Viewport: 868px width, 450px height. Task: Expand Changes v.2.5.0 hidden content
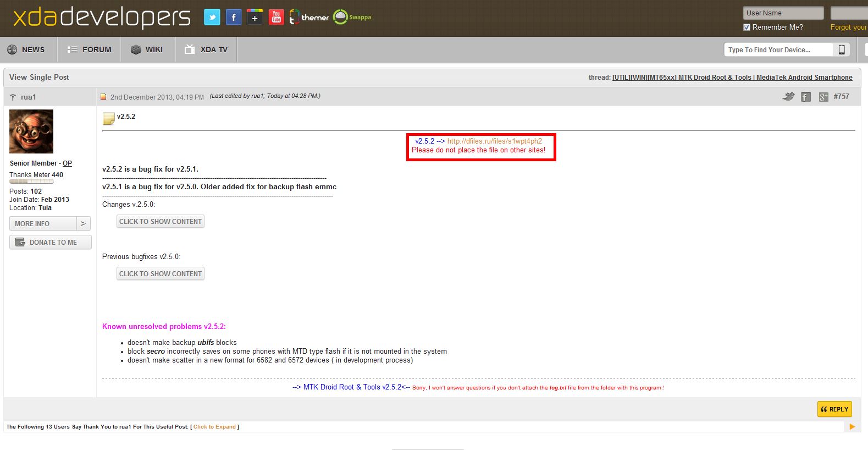click(161, 222)
